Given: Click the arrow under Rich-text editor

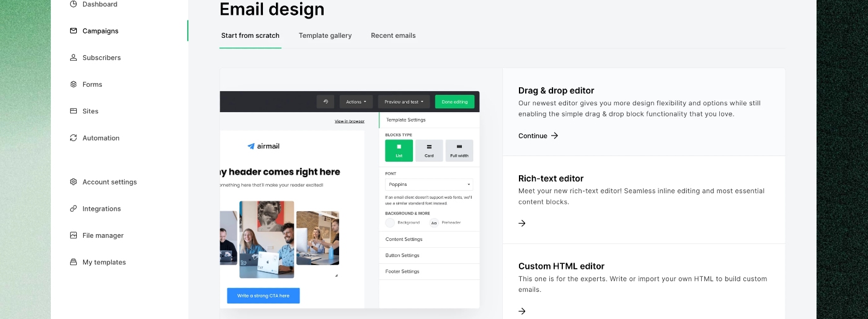Looking at the screenshot, I should click(x=522, y=224).
